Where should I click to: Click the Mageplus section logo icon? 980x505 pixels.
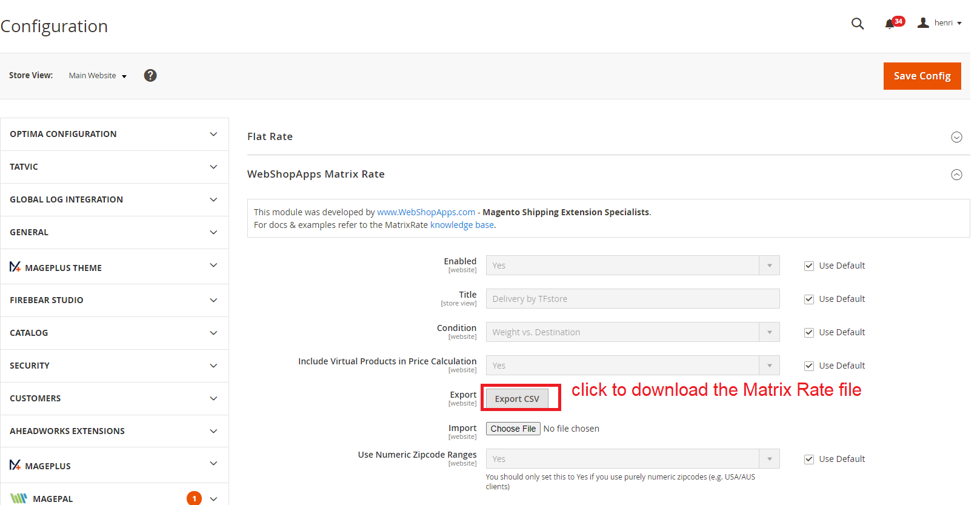tap(15, 465)
